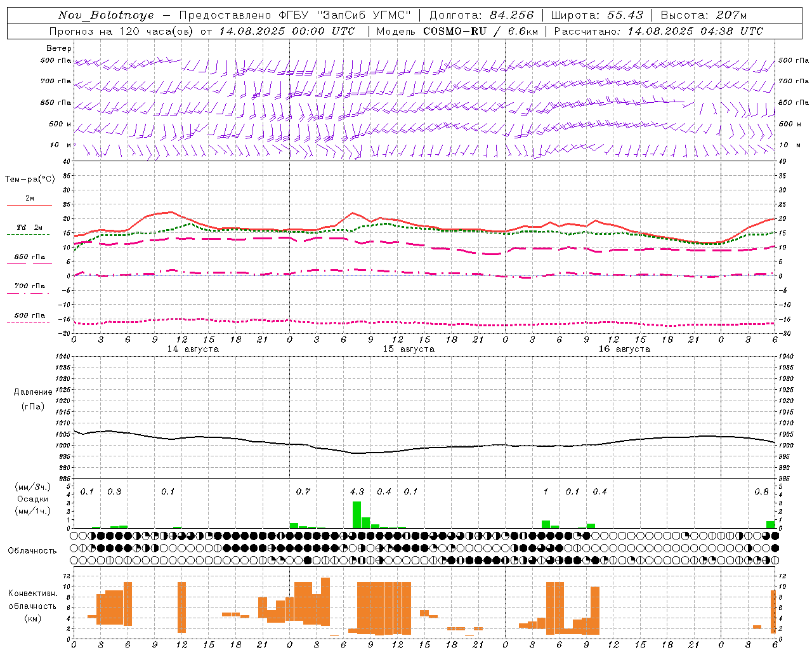This screenshot has width=812, height=650.
Task: Click the elevation text Высота: 207м
Action: (x=704, y=15)
